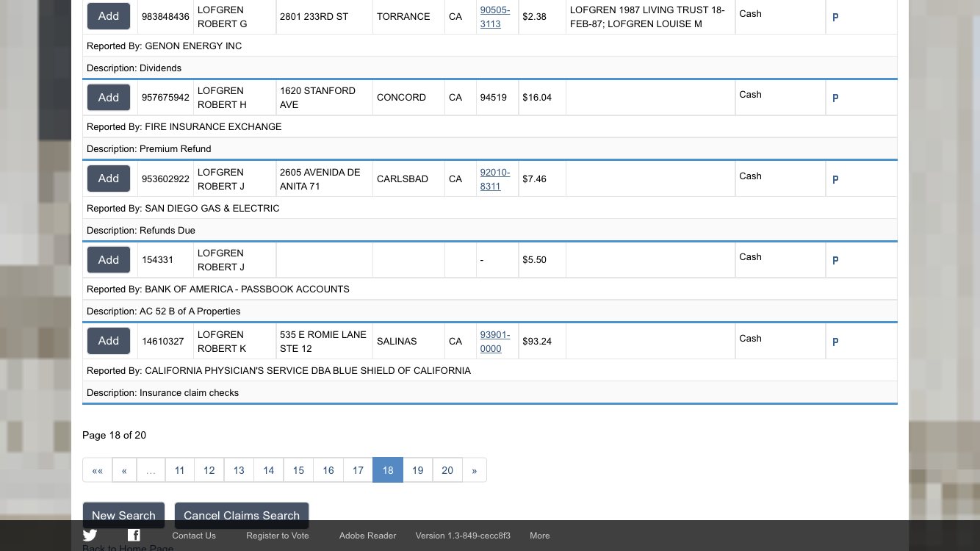
Task: Click Cancel Claims Search button
Action: [x=242, y=515]
